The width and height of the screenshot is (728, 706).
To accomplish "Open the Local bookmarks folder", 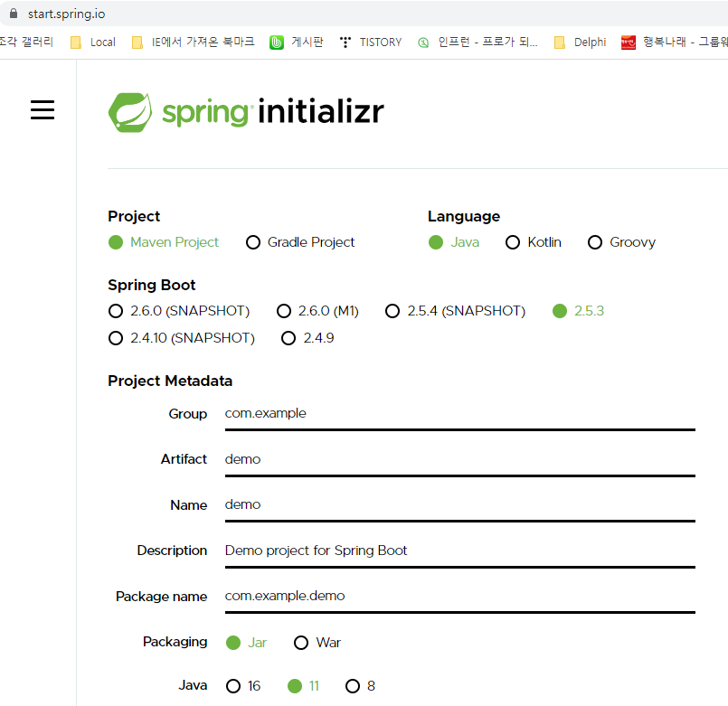I will 93,42.
